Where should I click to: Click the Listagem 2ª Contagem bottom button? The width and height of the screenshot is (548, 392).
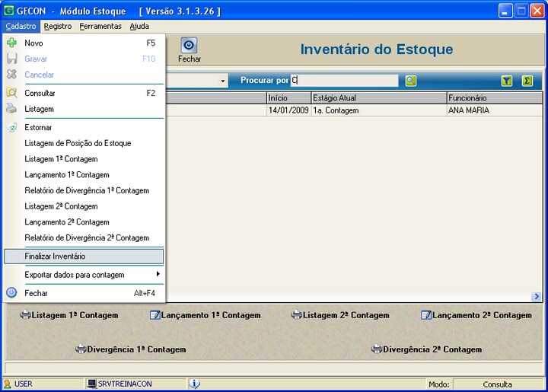coord(340,315)
